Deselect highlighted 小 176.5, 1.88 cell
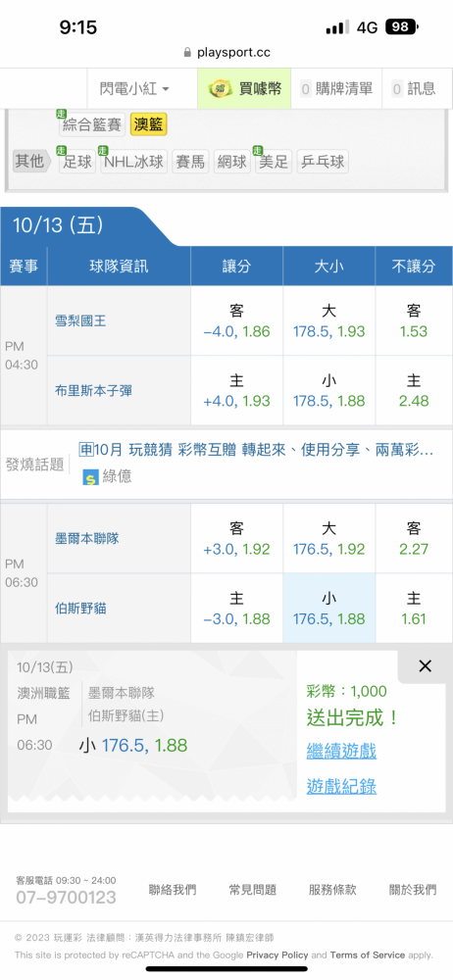Viewport: 453px width, 980px height. click(328, 609)
